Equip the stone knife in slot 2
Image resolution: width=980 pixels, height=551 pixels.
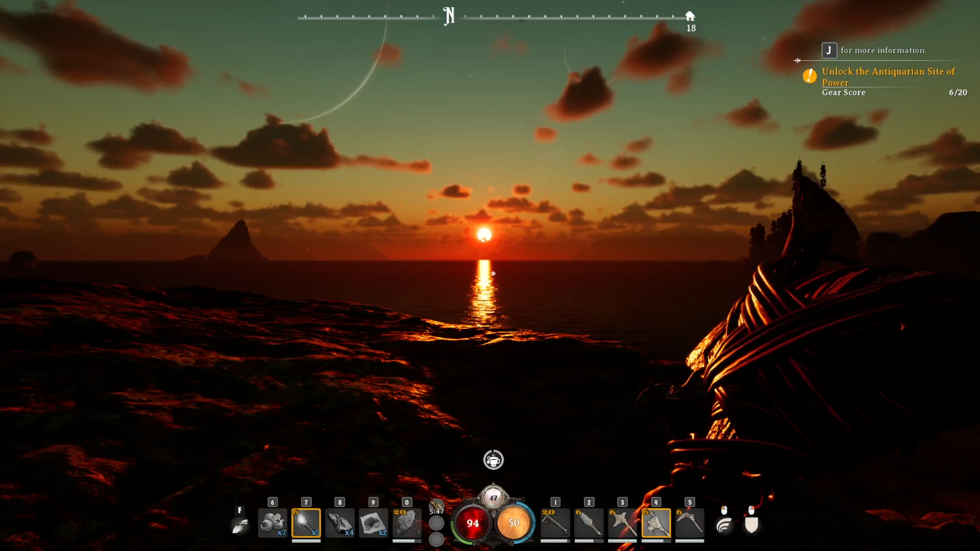coord(589,523)
